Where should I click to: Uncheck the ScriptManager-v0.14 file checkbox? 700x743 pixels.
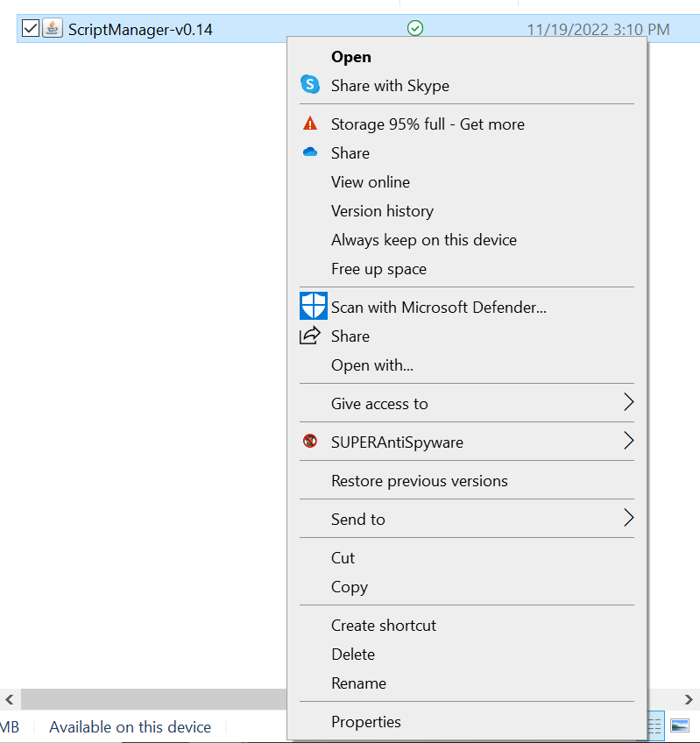point(30,29)
